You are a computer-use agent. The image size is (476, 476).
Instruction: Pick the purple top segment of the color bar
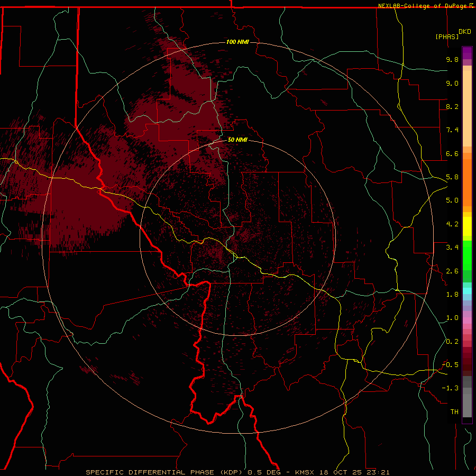tap(467, 53)
